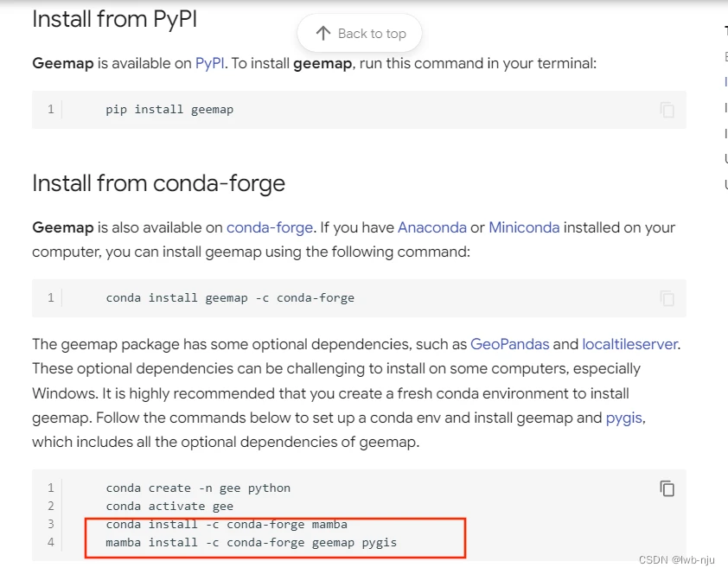Click the Back to top button
This screenshot has width=728, height=574.
361,34
